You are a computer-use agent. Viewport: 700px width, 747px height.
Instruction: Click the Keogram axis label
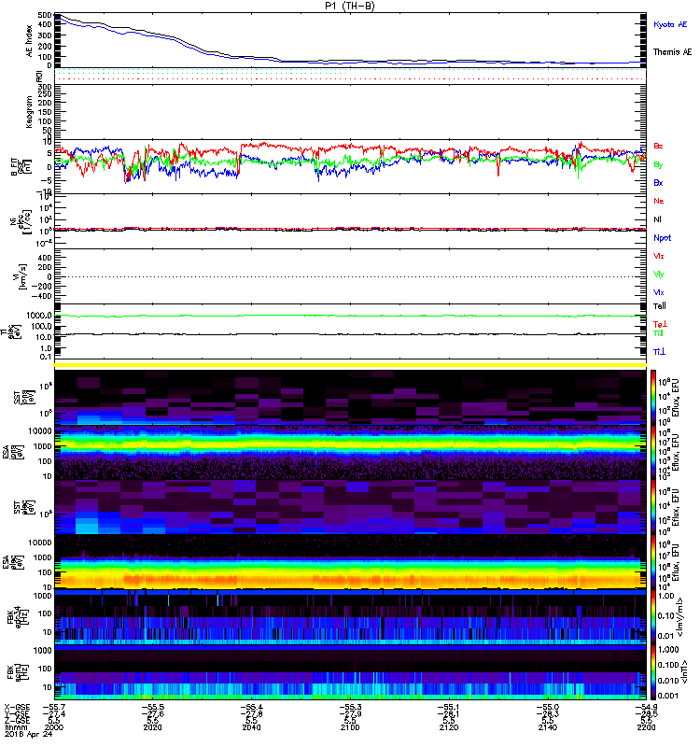click(x=29, y=112)
